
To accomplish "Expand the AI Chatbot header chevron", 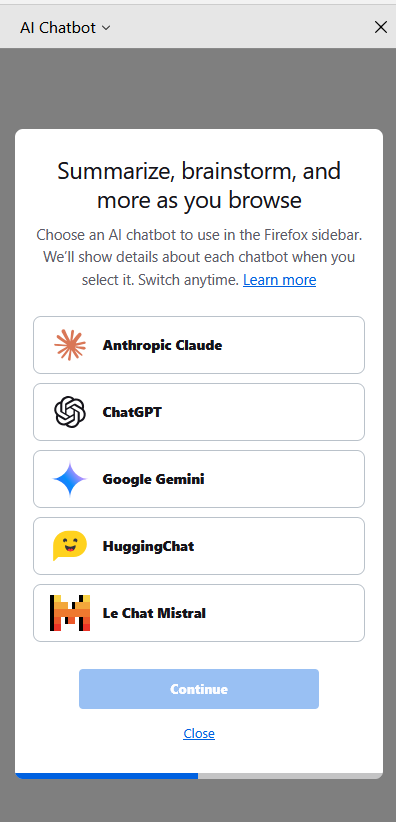I will 106,28.
